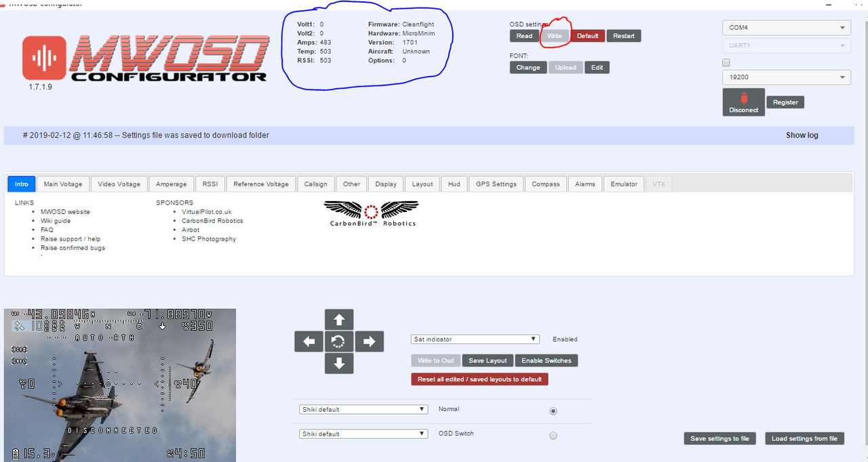The height and width of the screenshot is (462, 868).
Task: Open the Sat indicator dropdown
Action: (475, 339)
